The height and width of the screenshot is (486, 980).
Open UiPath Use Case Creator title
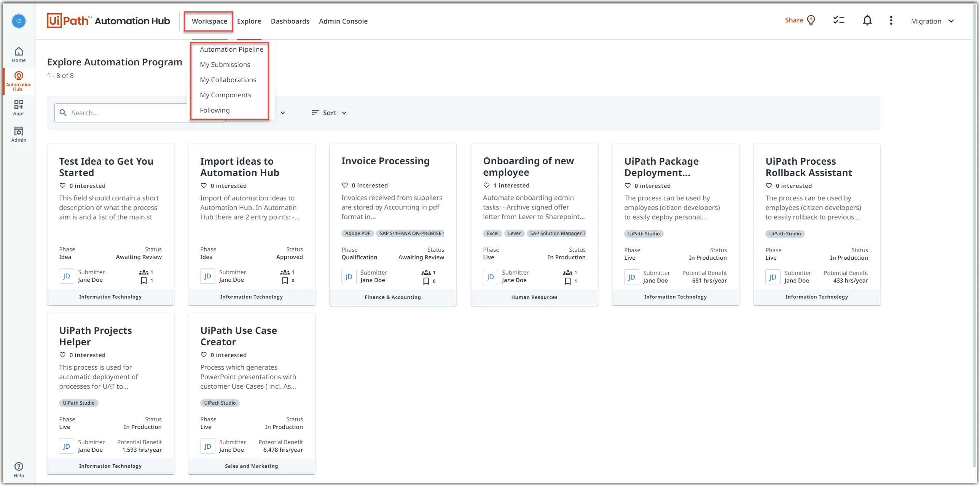click(x=239, y=336)
